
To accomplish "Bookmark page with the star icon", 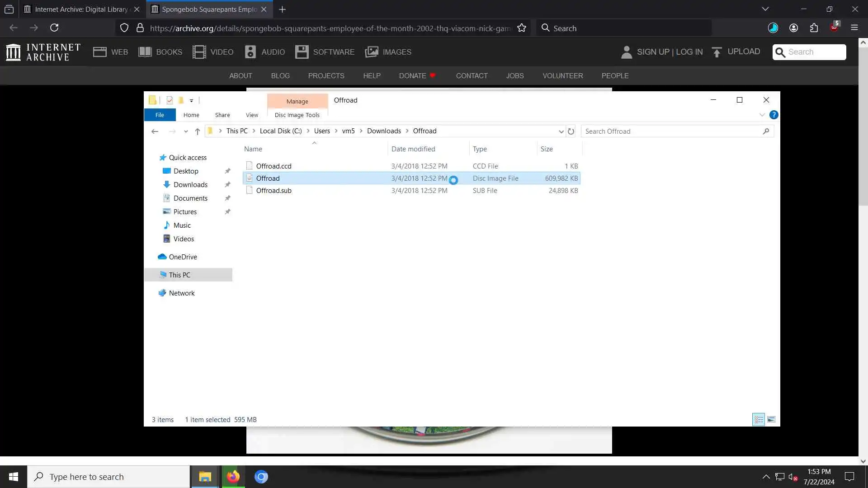I will click(x=522, y=28).
